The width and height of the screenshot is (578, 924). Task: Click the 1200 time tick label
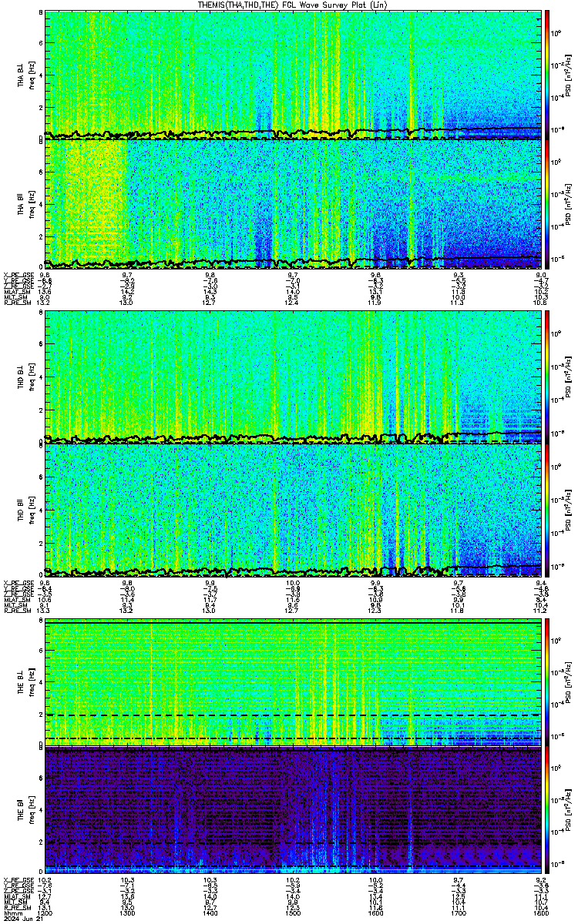tap(45, 914)
